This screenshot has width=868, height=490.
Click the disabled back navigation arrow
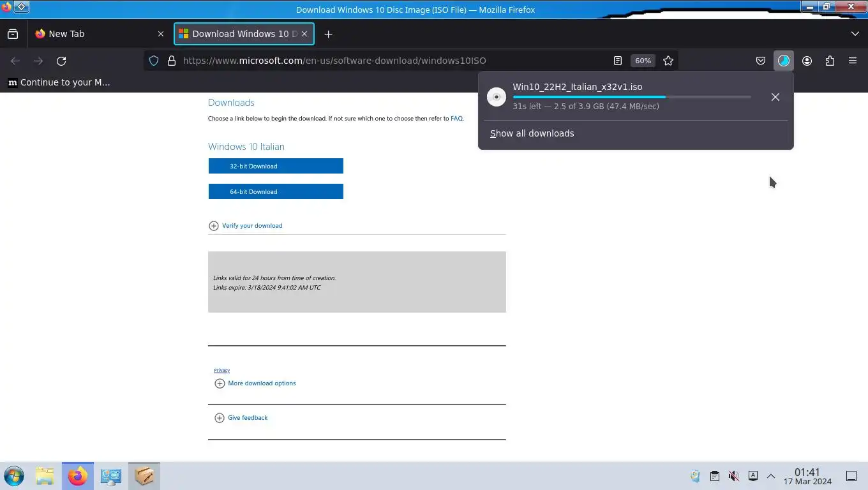click(15, 61)
